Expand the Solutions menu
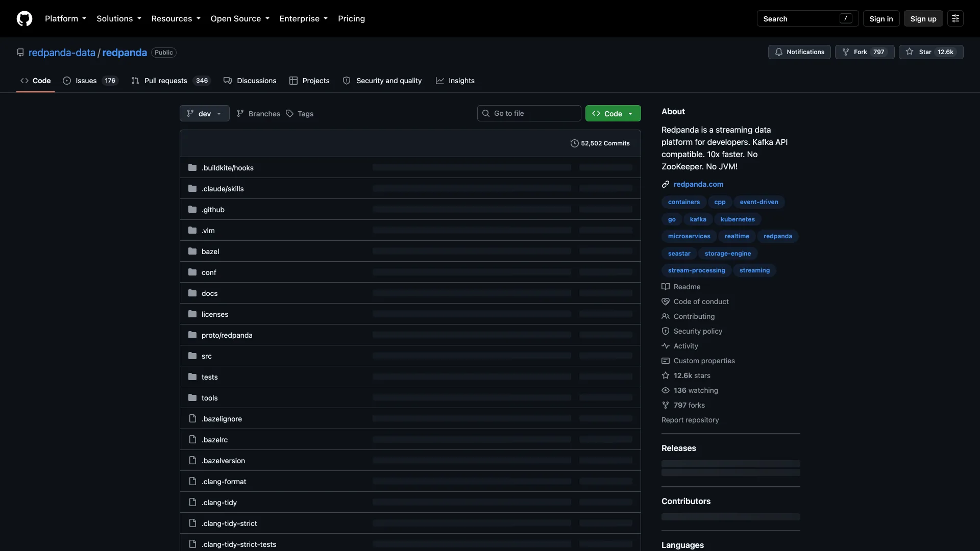 [x=119, y=18]
